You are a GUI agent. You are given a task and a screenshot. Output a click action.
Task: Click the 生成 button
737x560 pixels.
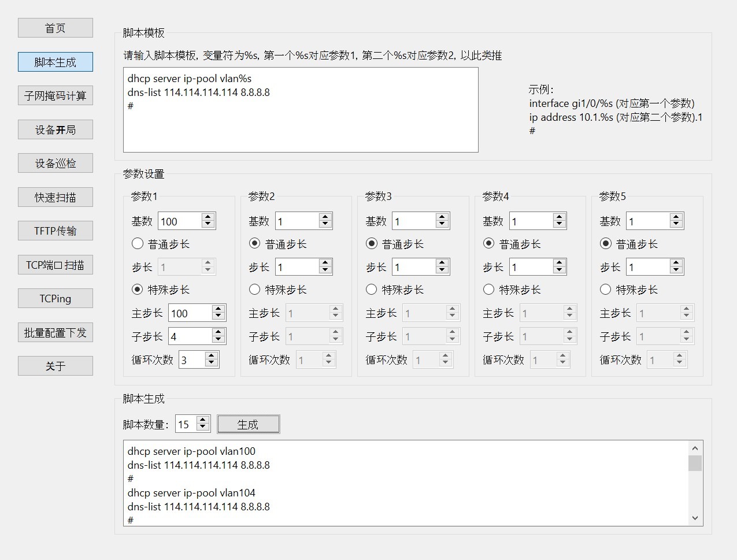point(248,425)
